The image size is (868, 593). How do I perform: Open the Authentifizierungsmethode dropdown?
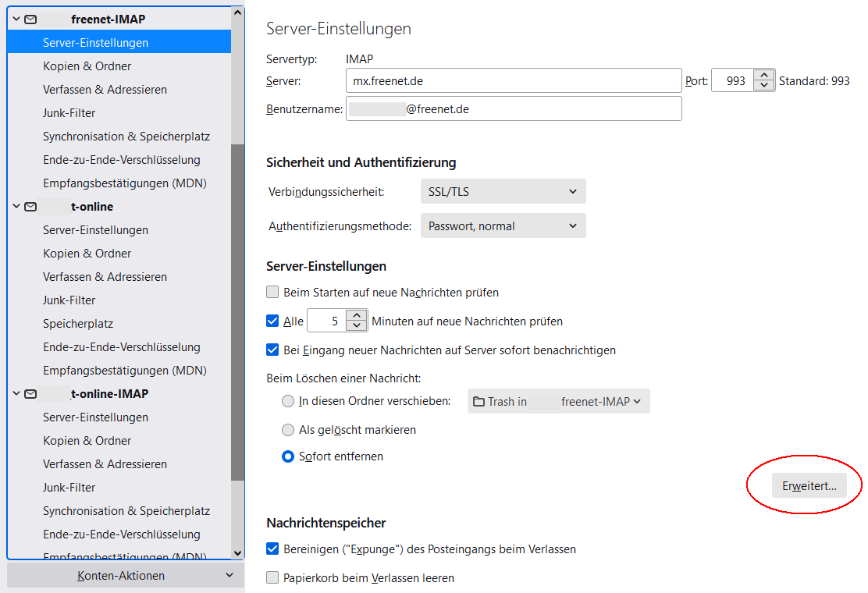(x=503, y=226)
